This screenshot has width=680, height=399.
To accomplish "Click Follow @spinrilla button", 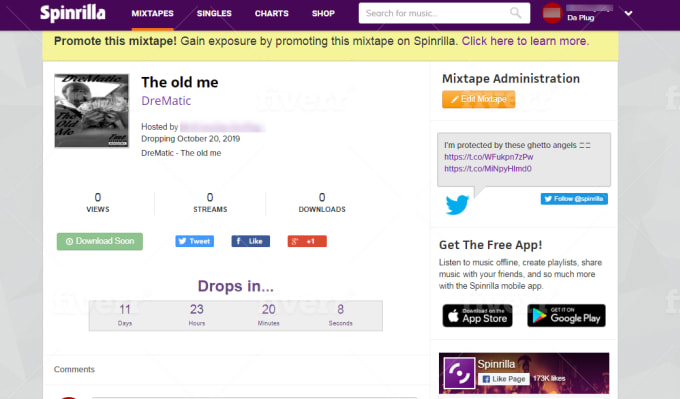I will pos(574,199).
